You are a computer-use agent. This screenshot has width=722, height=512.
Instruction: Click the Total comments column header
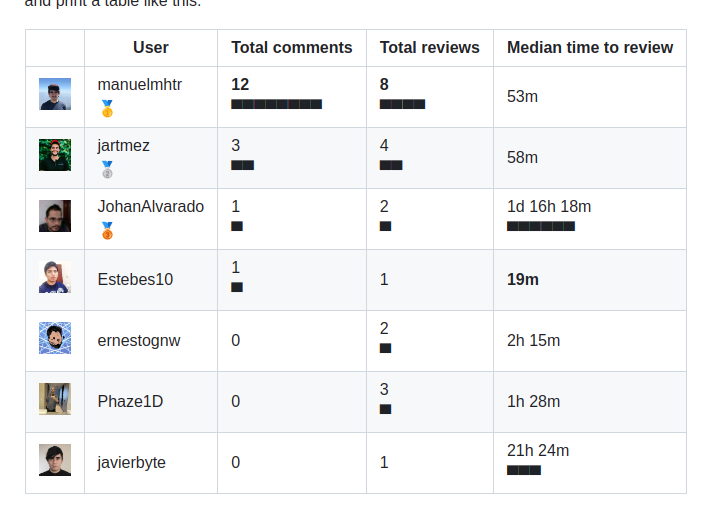(292, 47)
